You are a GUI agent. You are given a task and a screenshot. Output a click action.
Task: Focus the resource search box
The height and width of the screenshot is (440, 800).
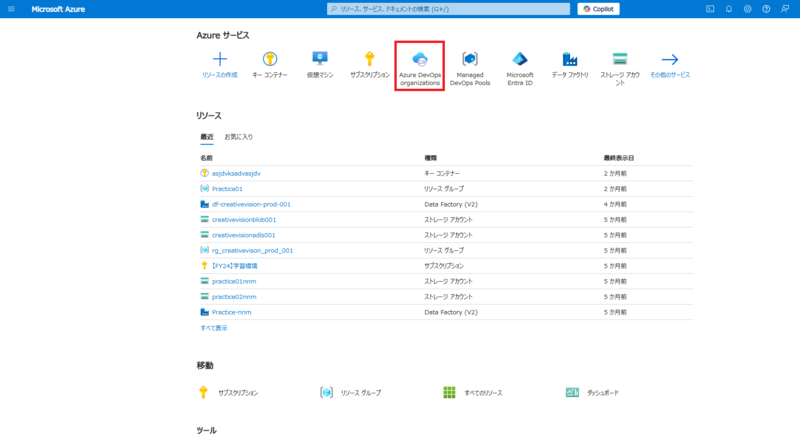pyautogui.click(x=448, y=9)
